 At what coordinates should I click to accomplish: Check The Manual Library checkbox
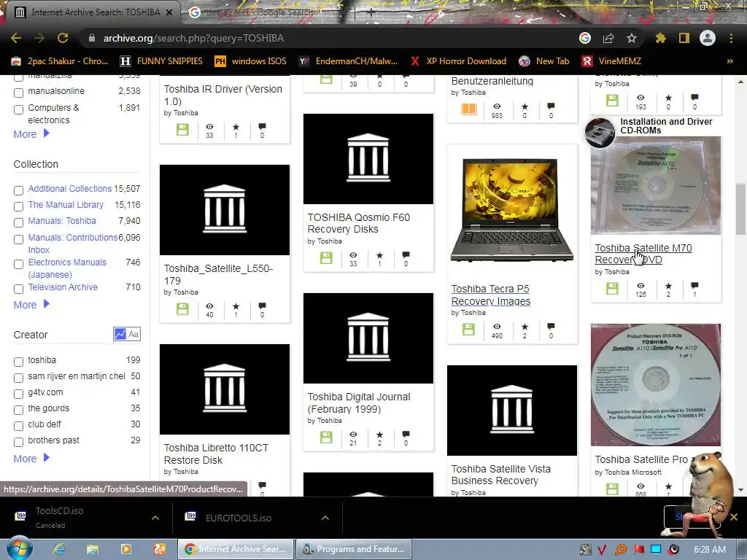(18, 206)
